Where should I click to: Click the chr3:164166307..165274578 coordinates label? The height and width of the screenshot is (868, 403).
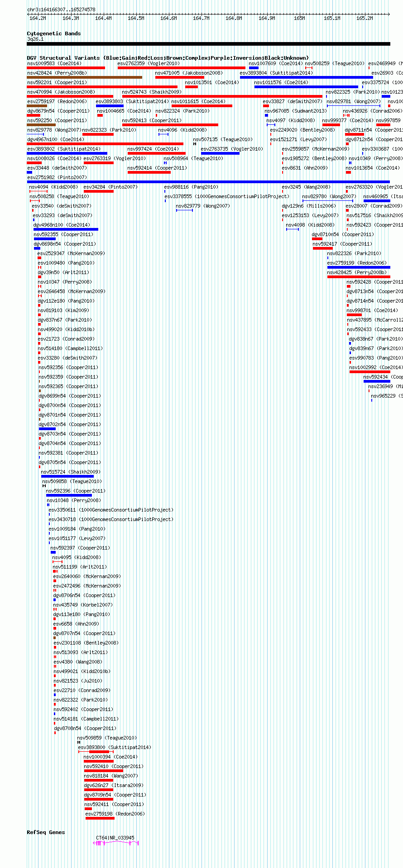[x=61, y=9]
